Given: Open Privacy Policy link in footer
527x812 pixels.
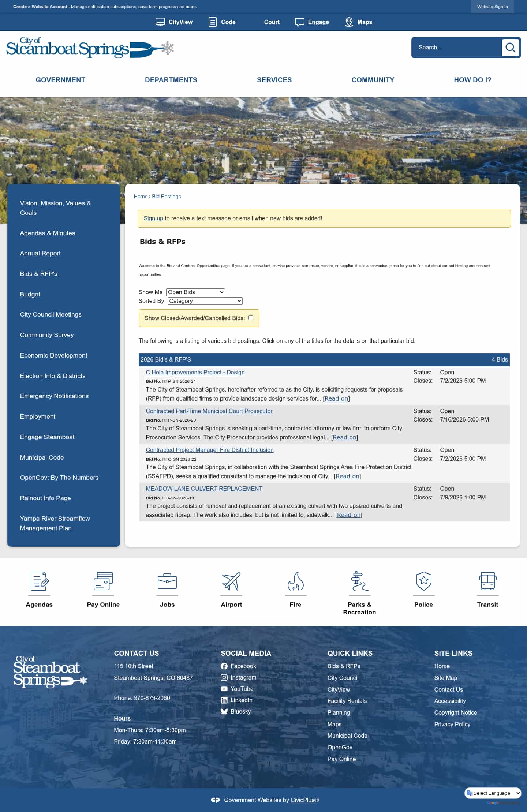Looking at the screenshot, I should pyautogui.click(x=452, y=724).
